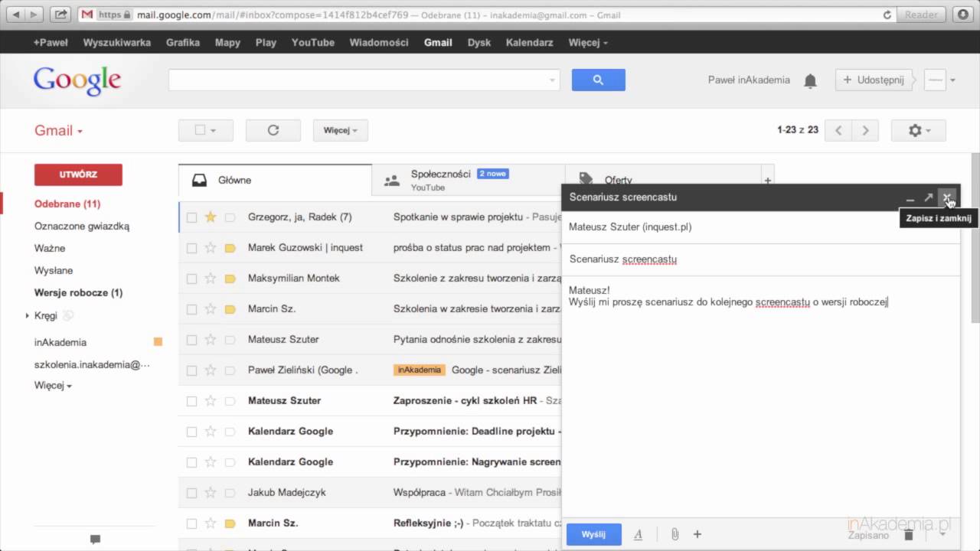The width and height of the screenshot is (980, 551).
Task: Click the Google logo
Action: (77, 80)
